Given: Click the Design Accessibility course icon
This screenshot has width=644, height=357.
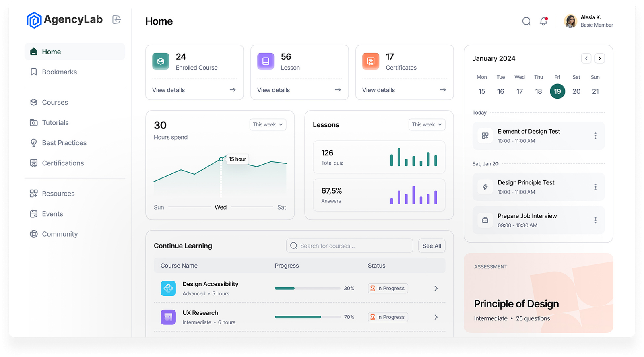Looking at the screenshot, I should (168, 288).
